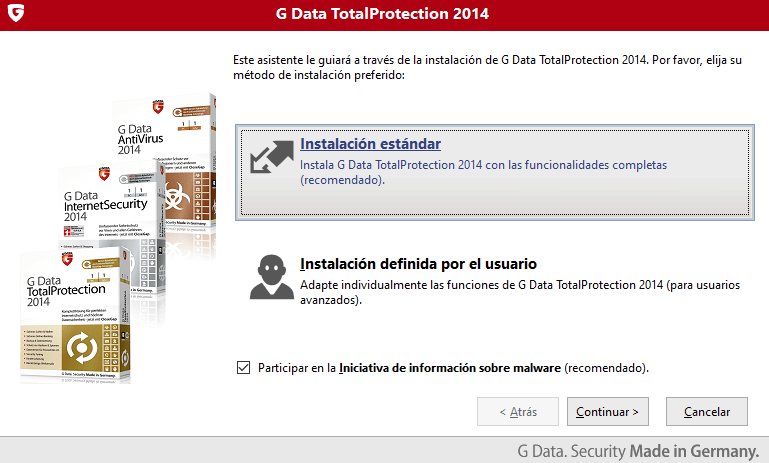Click the G Data TotalProtection 2014 title text
The image size is (769, 463).
[382, 13]
